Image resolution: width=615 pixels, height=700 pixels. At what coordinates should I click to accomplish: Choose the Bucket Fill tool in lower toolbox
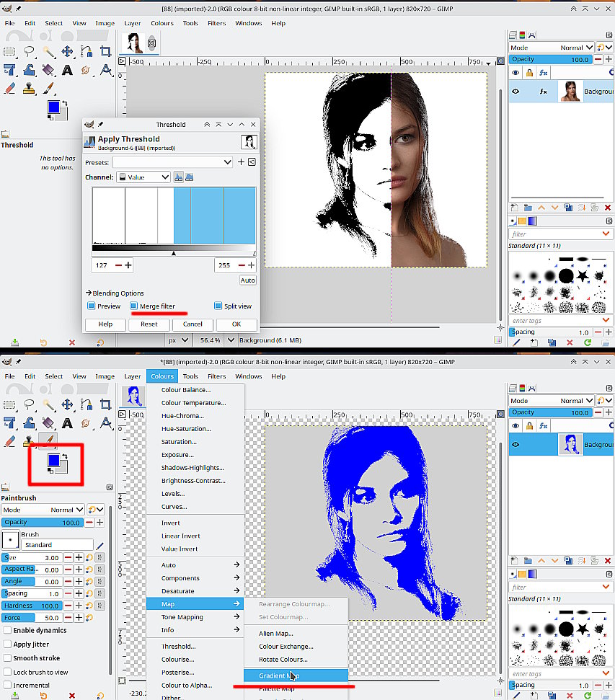tap(48, 422)
